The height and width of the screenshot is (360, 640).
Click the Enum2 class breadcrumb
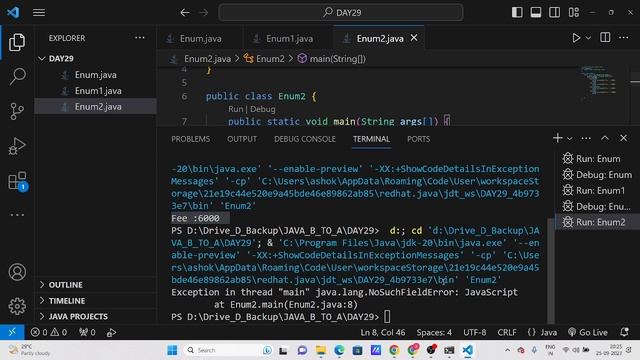point(270,59)
